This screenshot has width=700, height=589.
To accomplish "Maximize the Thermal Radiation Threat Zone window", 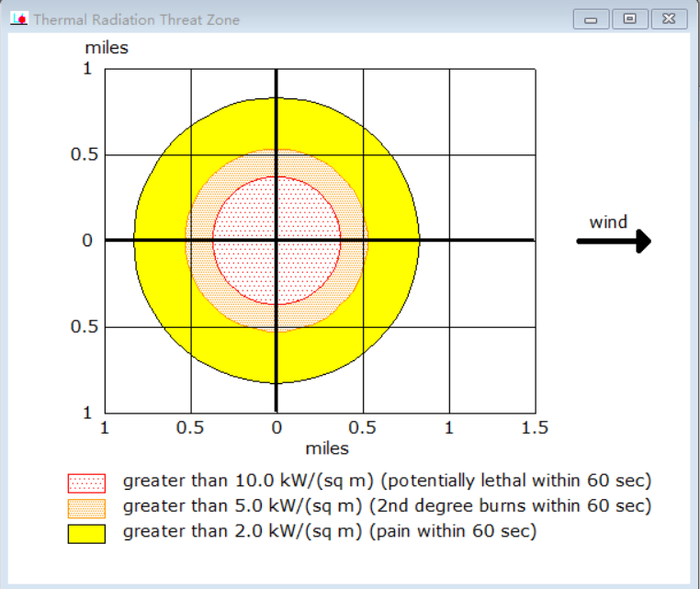I will coord(630,19).
